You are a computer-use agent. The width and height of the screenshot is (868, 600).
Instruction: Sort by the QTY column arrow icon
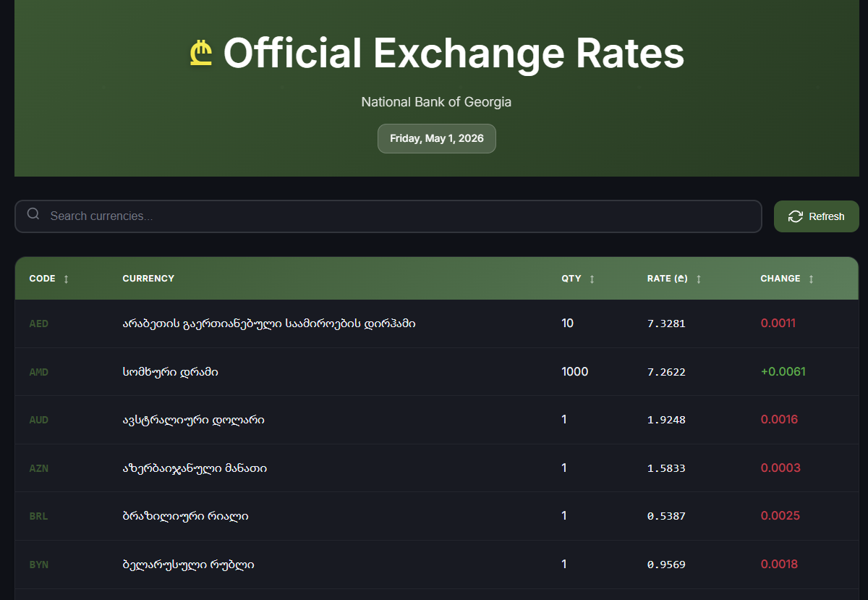(x=592, y=279)
